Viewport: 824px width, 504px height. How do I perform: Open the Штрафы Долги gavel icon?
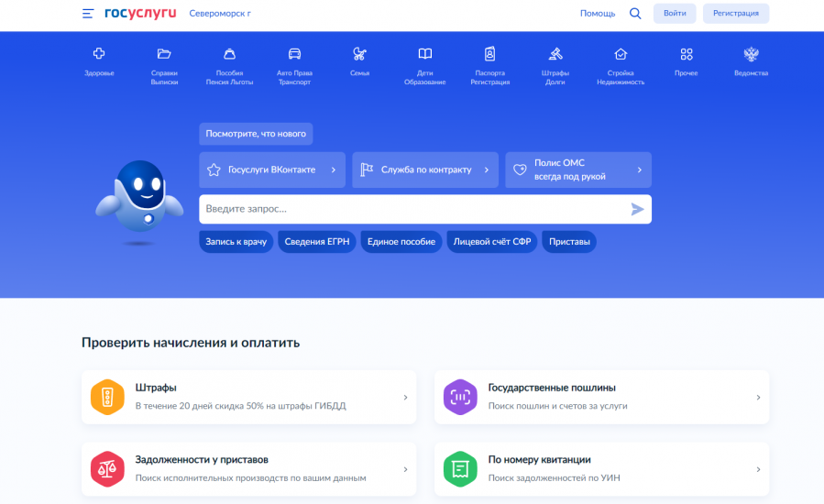555,53
